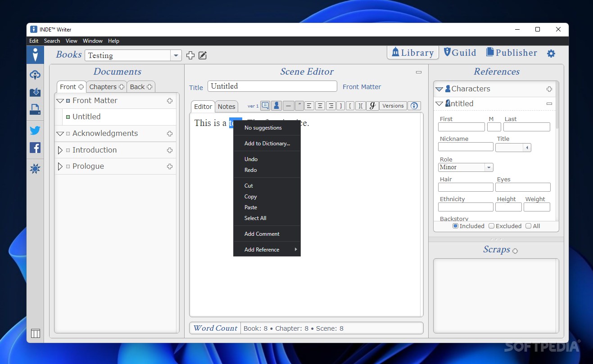The image size is (593, 364).
Task: Switch to the Notes tab
Action: pos(226,107)
